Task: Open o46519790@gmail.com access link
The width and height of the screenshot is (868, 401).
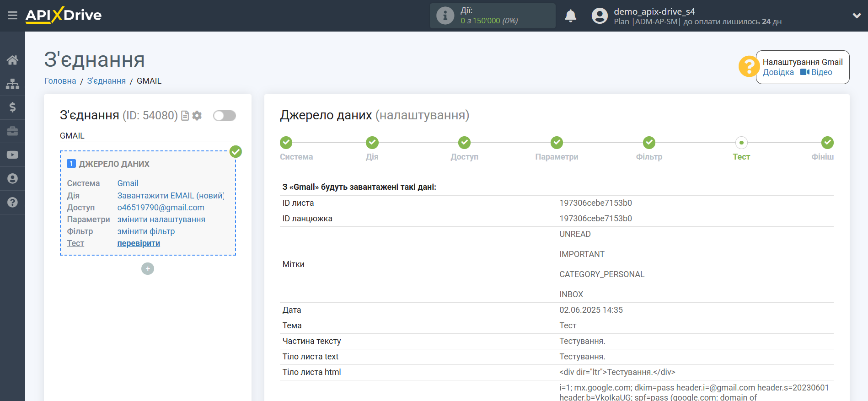Action: click(161, 208)
